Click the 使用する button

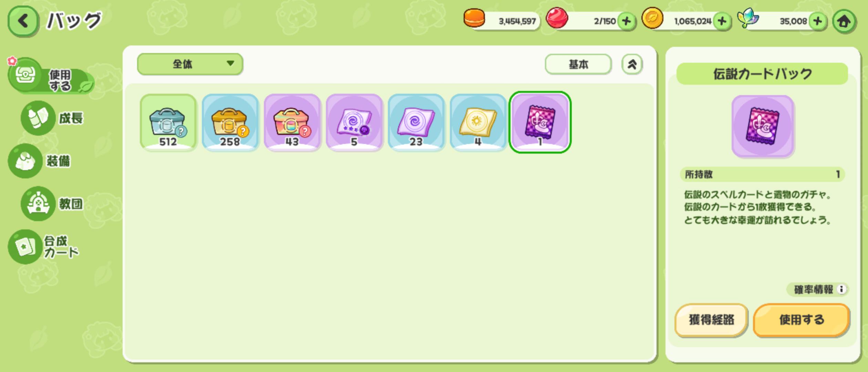[x=801, y=320]
